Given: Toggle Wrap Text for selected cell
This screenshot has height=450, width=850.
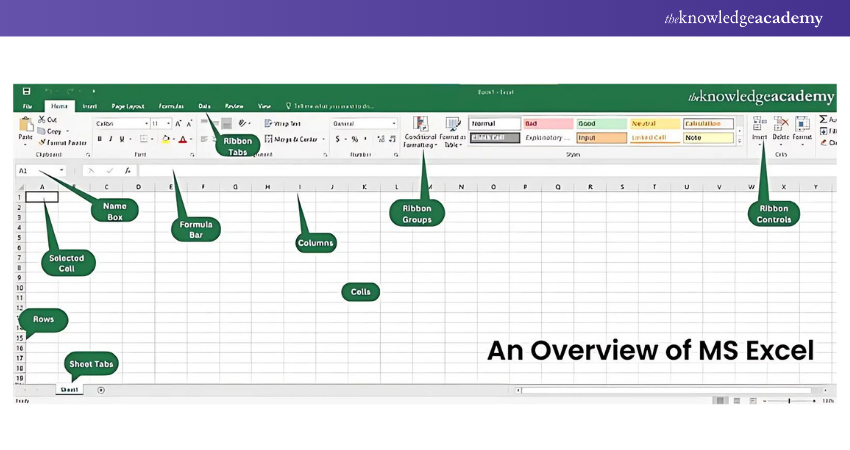Looking at the screenshot, I should pos(281,123).
